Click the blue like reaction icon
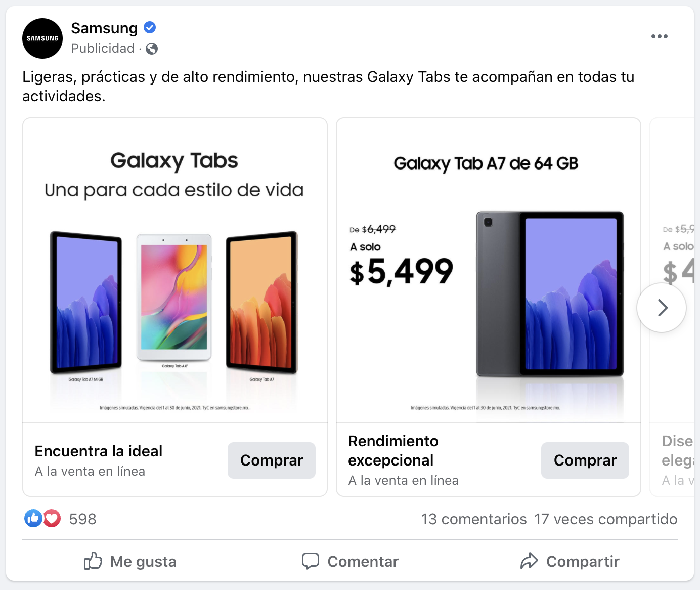 33,518
